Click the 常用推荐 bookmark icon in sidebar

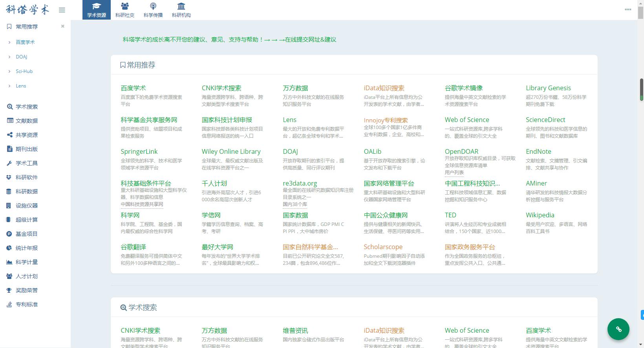coord(9,27)
